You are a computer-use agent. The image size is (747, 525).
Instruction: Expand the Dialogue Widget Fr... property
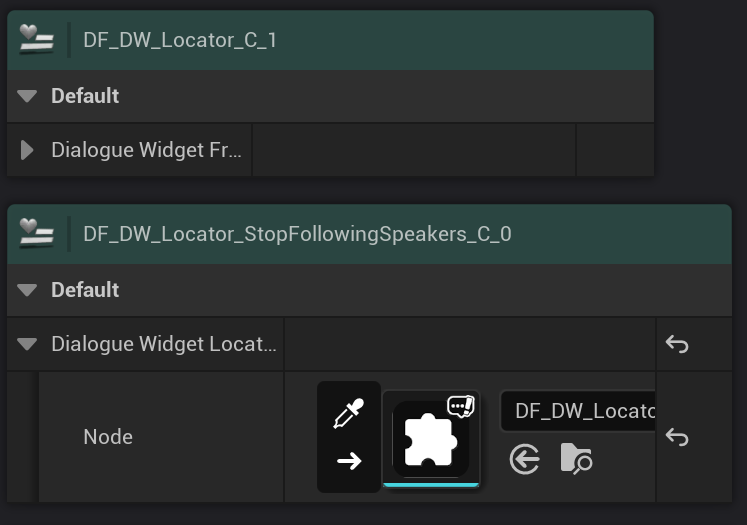(x=27, y=150)
